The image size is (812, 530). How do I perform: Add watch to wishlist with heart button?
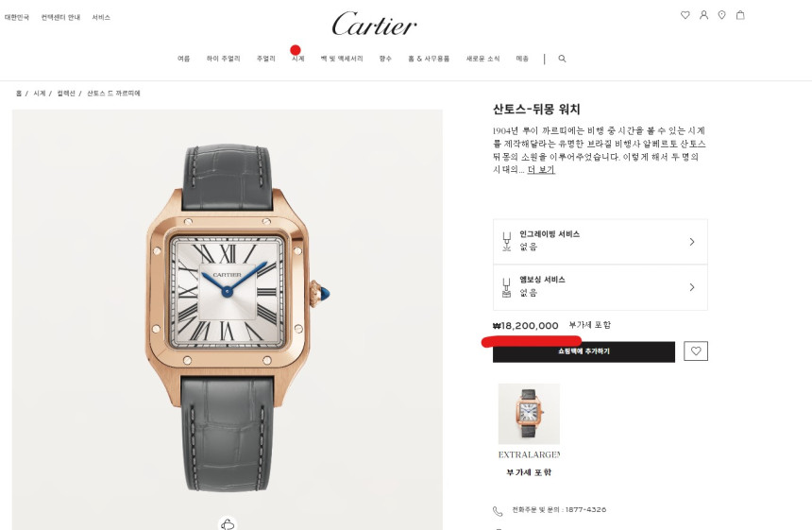[x=696, y=351]
